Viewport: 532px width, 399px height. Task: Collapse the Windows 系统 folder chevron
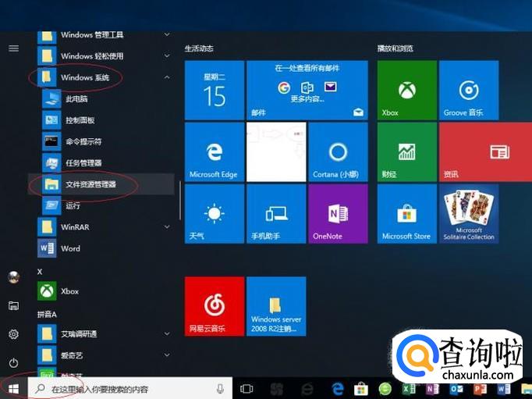point(167,77)
